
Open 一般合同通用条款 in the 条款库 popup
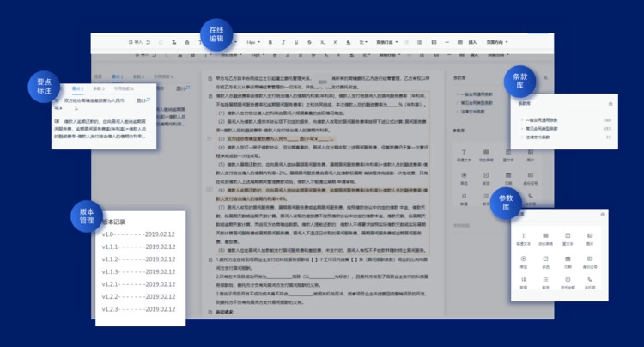543,120
